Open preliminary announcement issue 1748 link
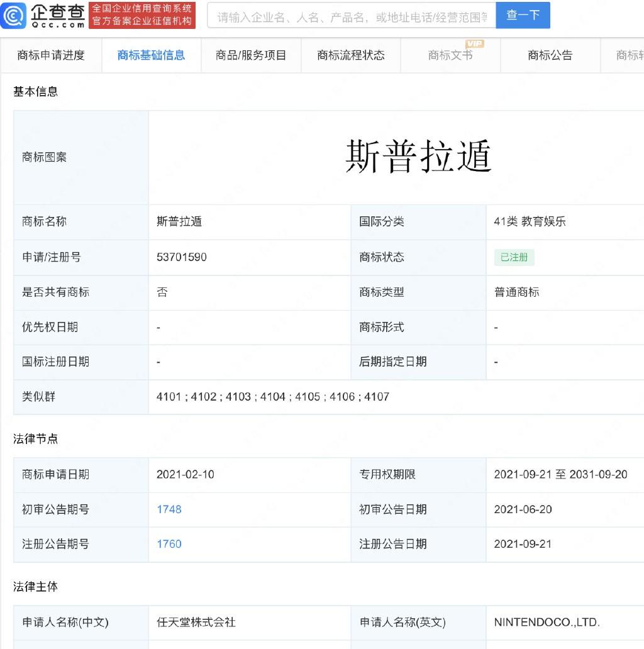 (169, 509)
